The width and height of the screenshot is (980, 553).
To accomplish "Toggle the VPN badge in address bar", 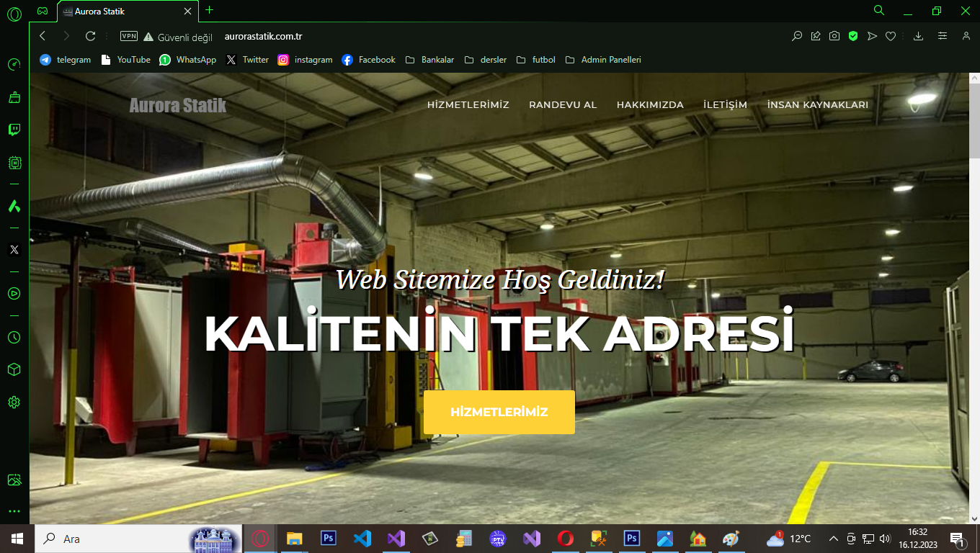I will (129, 36).
